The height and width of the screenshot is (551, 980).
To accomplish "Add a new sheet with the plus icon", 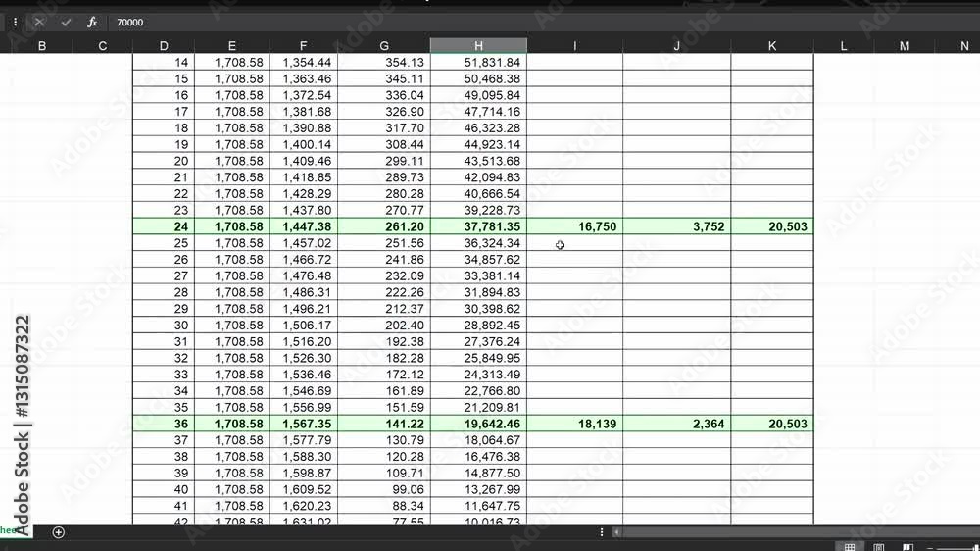I will point(58,532).
